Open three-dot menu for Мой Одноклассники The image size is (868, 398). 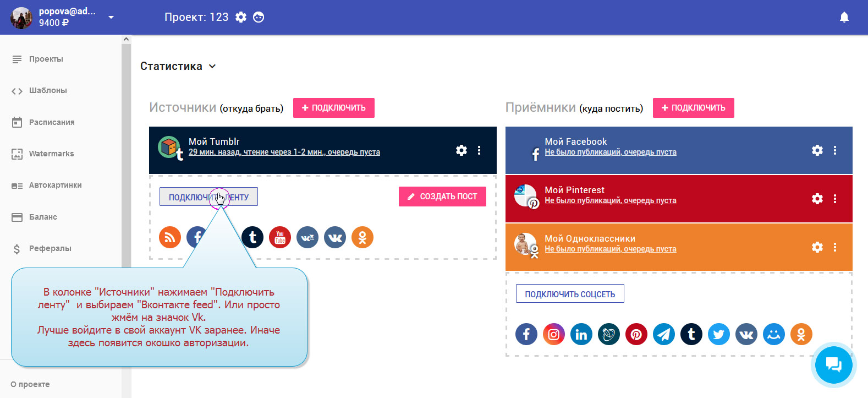tap(835, 247)
